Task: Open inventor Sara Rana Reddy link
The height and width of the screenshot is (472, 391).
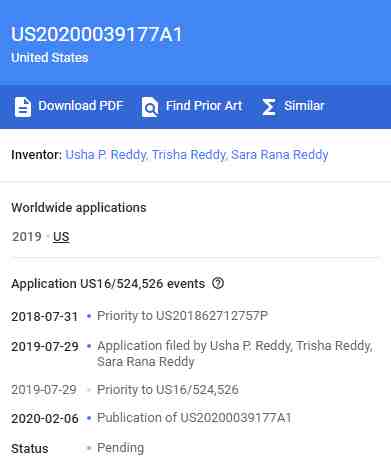Action: [280, 155]
